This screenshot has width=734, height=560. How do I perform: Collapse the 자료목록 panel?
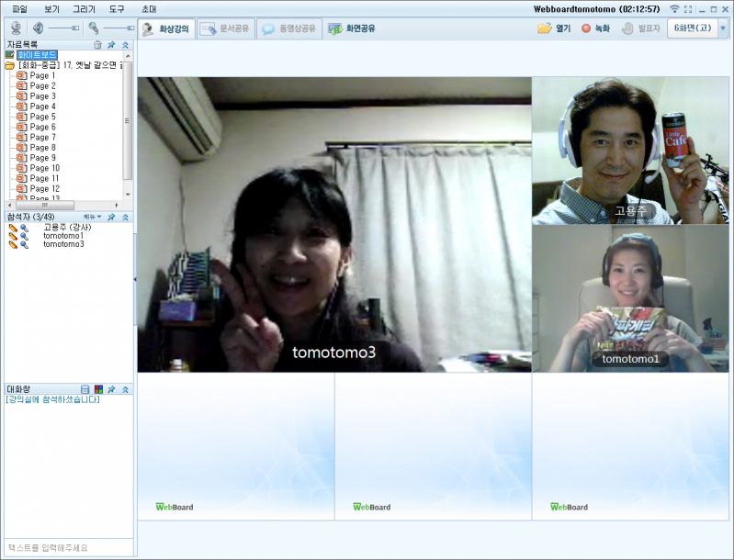click(125, 44)
